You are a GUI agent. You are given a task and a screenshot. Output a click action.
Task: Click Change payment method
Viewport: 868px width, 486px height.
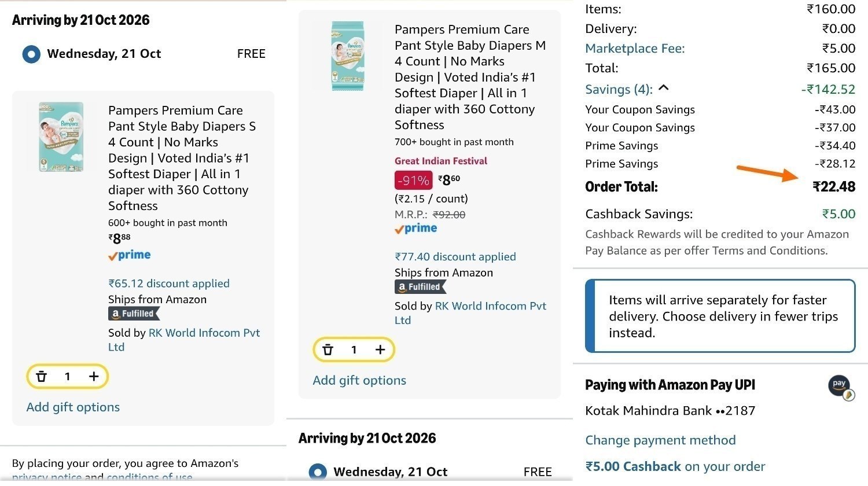click(660, 440)
